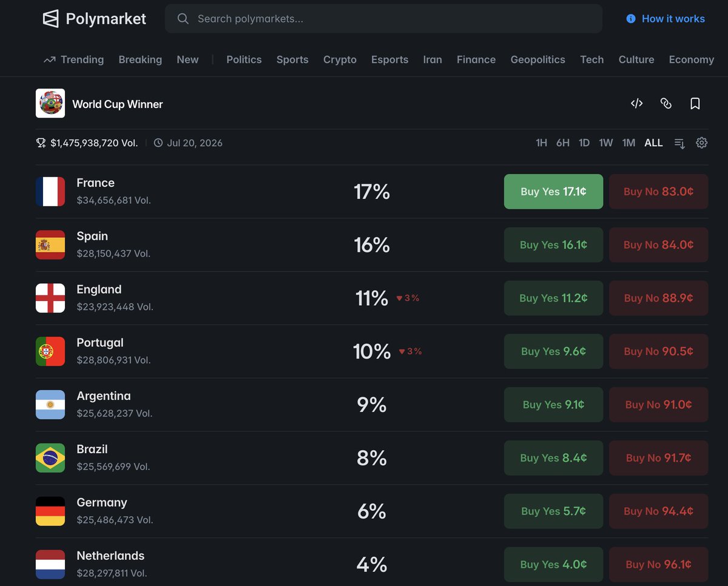
Task: Click Buy Yes 4.0¢ for Netherlands
Action: pyautogui.click(x=553, y=565)
